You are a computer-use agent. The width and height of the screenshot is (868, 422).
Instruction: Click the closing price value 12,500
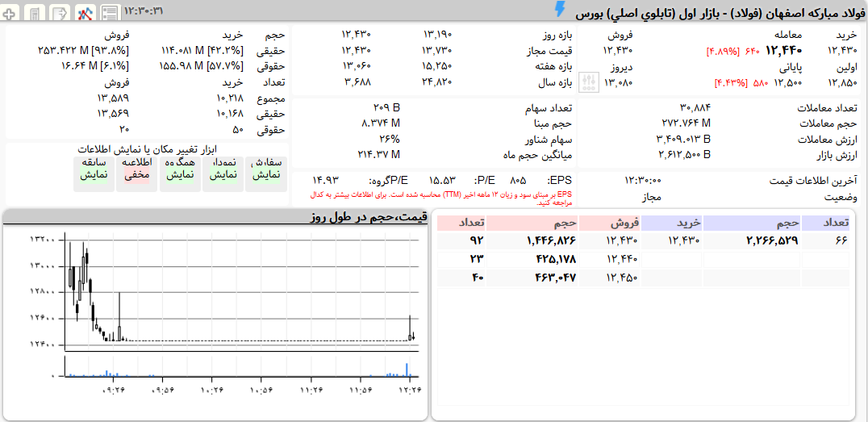click(x=788, y=83)
